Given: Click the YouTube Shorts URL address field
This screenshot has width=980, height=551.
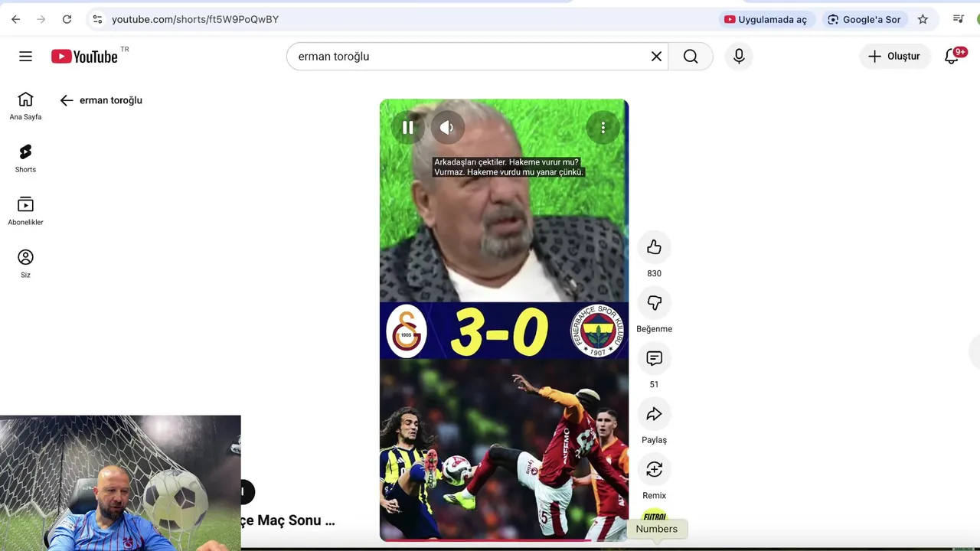Looking at the screenshot, I should [x=195, y=19].
